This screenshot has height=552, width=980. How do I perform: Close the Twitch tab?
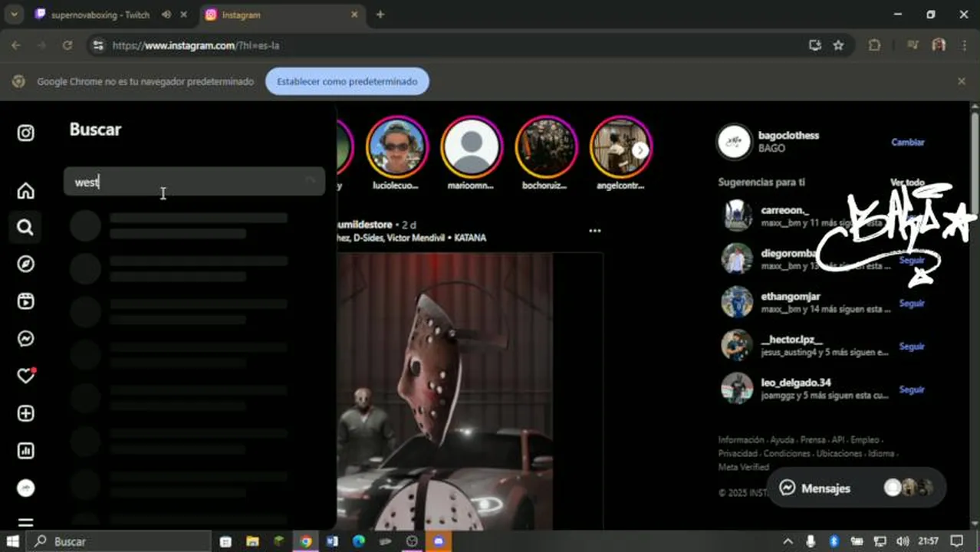[183, 15]
